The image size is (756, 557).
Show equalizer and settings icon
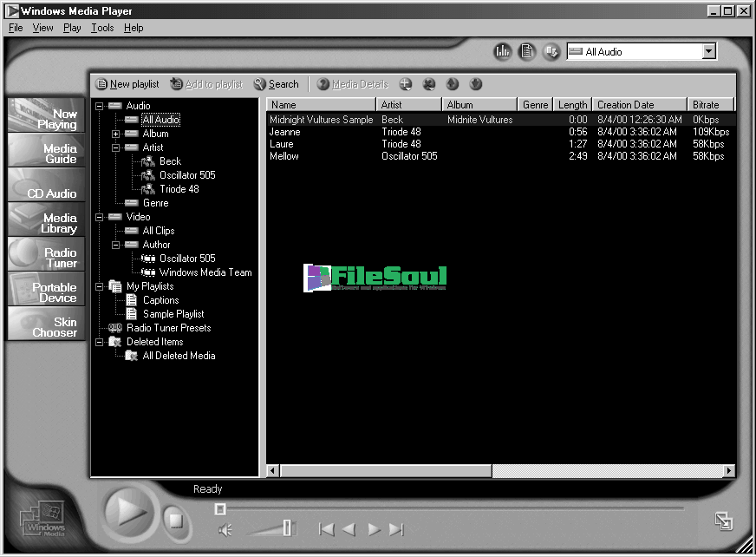coord(503,52)
